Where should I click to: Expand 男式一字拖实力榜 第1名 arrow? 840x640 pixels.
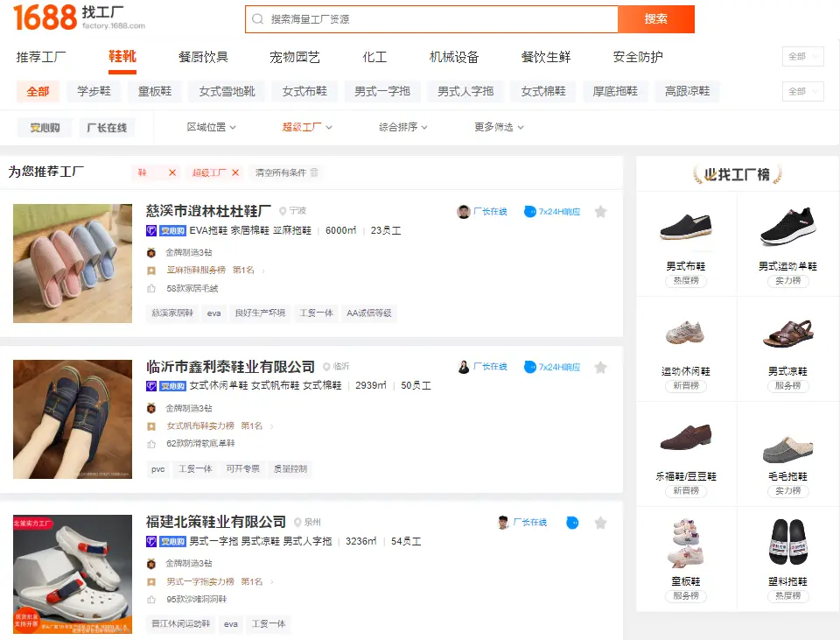[x=271, y=582]
